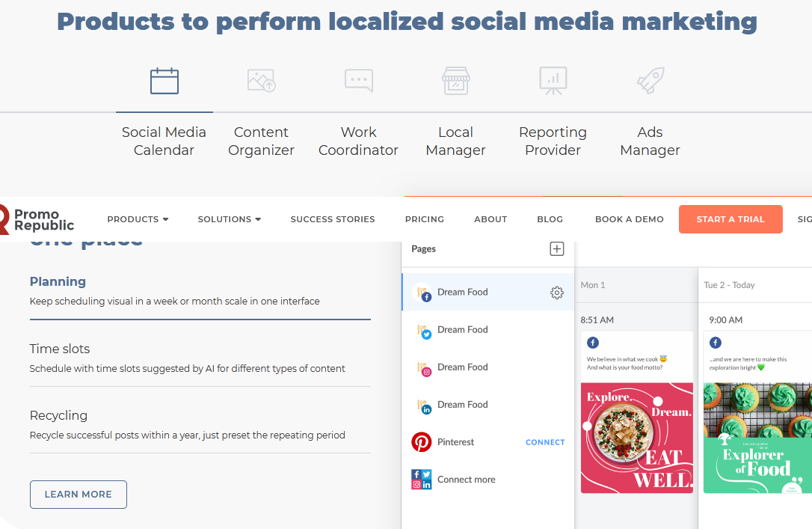Image resolution: width=812 pixels, height=529 pixels.
Task: Click the Local Manager storefront icon
Action: [x=455, y=81]
